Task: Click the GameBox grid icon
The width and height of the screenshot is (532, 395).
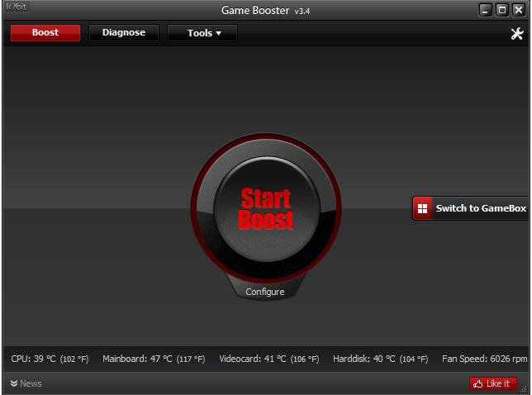Action: point(422,208)
